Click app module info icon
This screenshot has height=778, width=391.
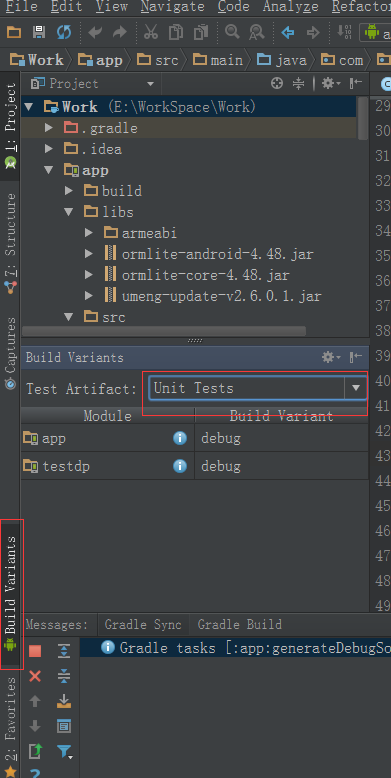click(x=180, y=438)
